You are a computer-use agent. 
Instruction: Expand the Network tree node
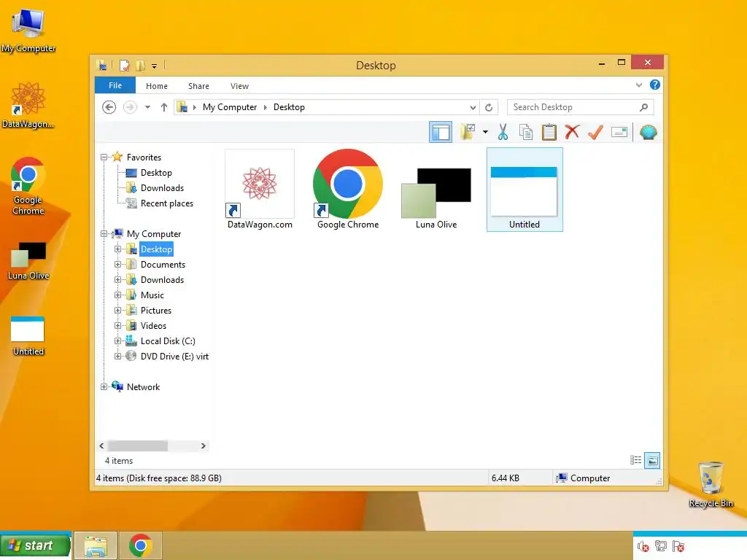104,387
